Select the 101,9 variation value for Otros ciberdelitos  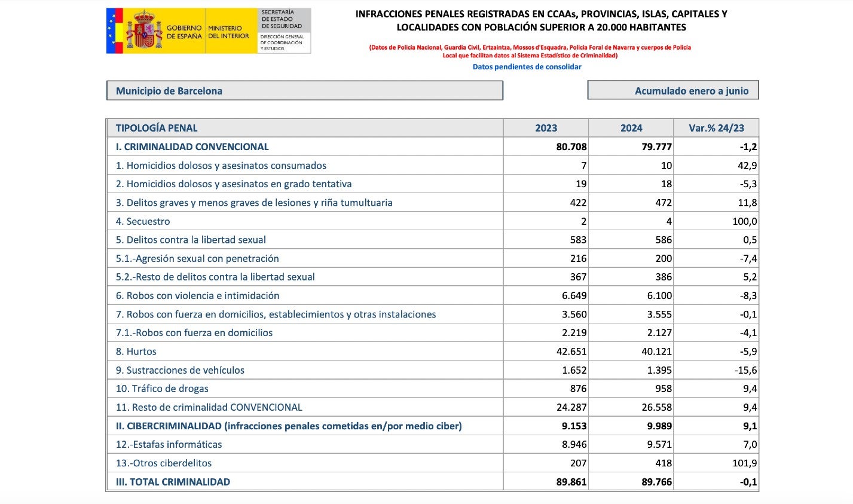click(744, 463)
